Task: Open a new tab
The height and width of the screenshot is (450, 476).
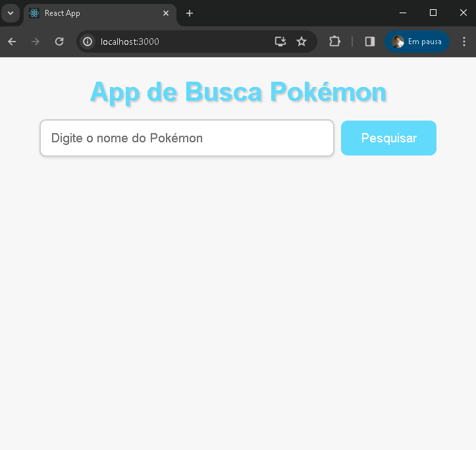Action: tap(190, 13)
